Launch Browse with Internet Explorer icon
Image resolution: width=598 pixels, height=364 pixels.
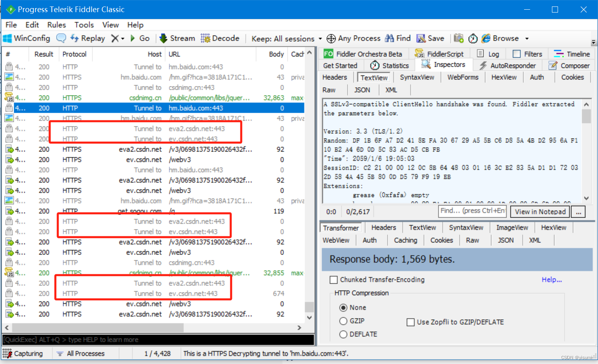pos(486,38)
